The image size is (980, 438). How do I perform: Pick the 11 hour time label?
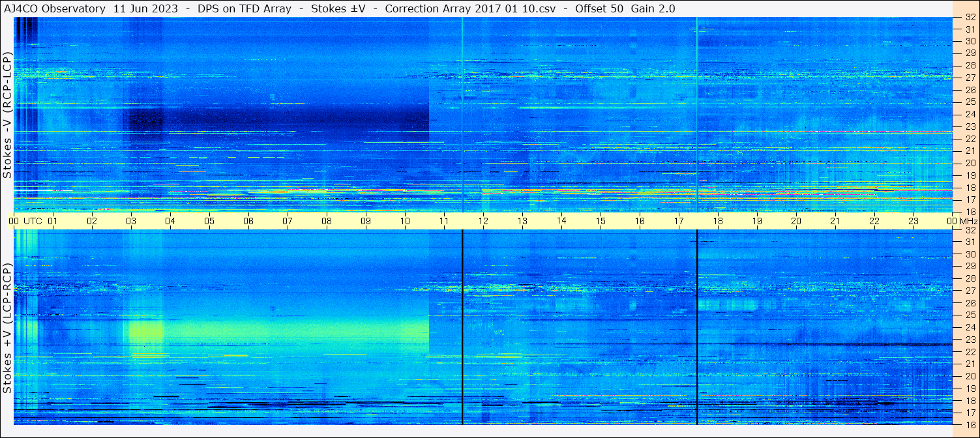tap(444, 221)
